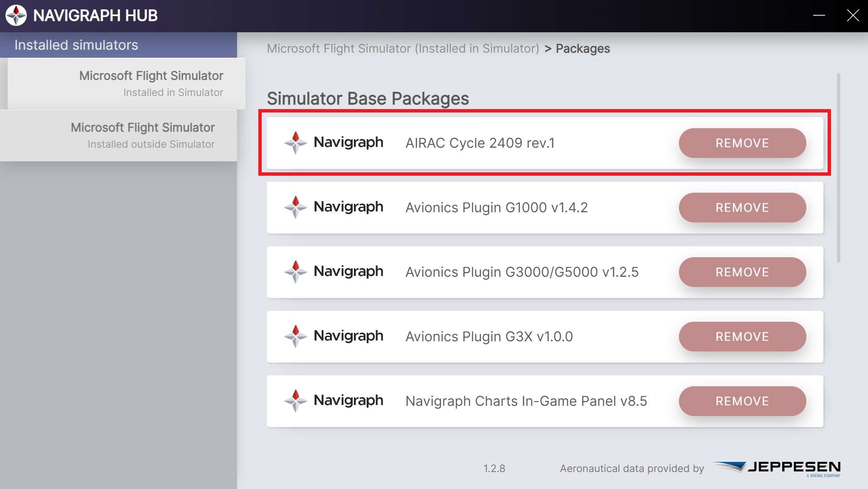Click Navigraph logo in Charts In-Game Panel row
The image size is (868, 489).
(334, 401)
